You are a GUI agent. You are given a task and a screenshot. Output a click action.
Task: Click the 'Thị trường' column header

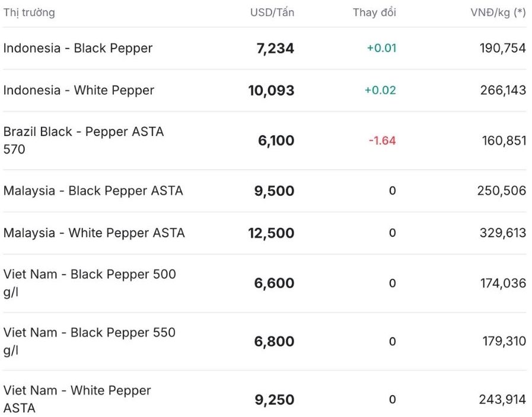(29, 12)
